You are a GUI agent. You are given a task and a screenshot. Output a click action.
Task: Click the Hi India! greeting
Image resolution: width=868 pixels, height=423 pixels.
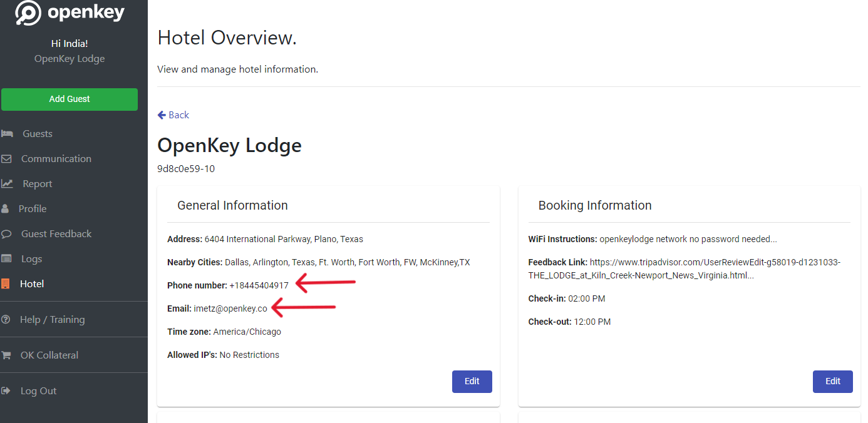[x=70, y=44]
